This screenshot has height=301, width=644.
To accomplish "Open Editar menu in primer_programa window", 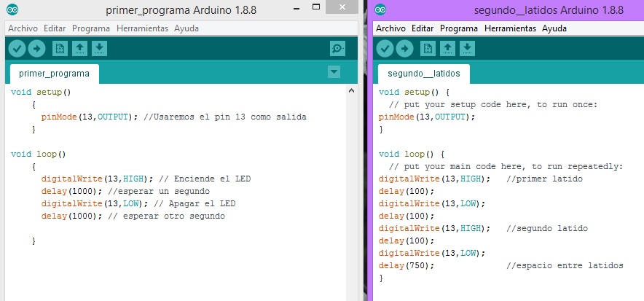I will tap(55, 28).
